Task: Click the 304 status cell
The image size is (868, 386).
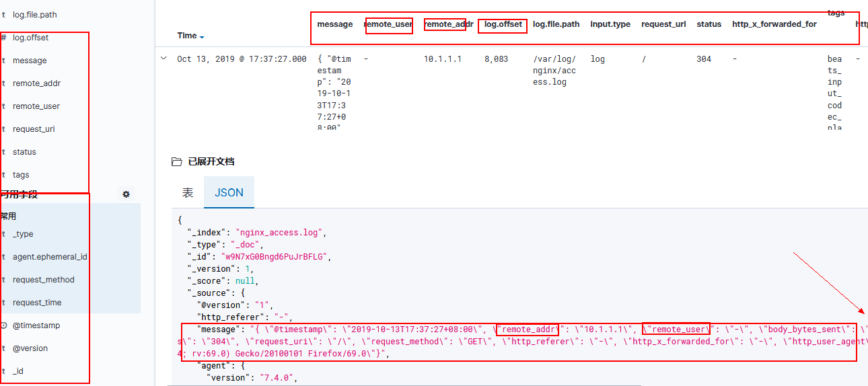Action: pyautogui.click(x=704, y=59)
